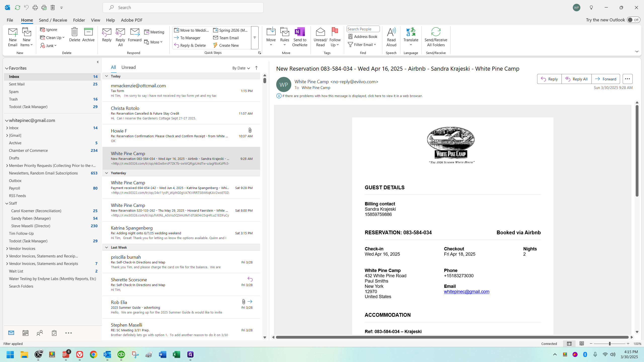The height and width of the screenshot is (362, 644).
Task: Open the Send / Receive ribbon tab
Action: [x=53, y=20]
